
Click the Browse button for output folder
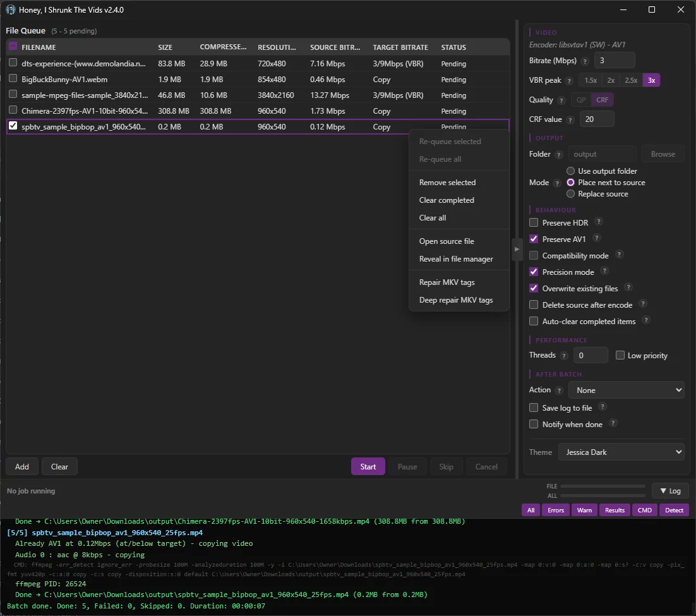pyautogui.click(x=663, y=154)
